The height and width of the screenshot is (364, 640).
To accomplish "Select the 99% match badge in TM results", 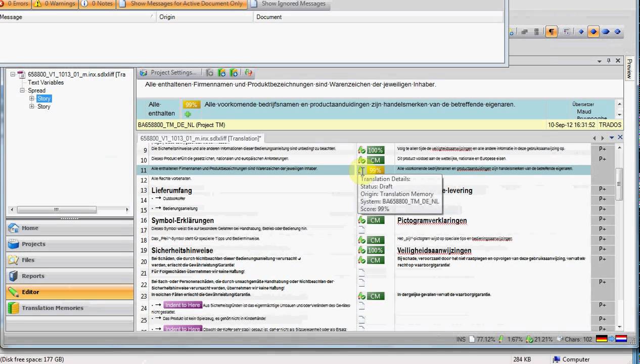I will (x=191, y=105).
